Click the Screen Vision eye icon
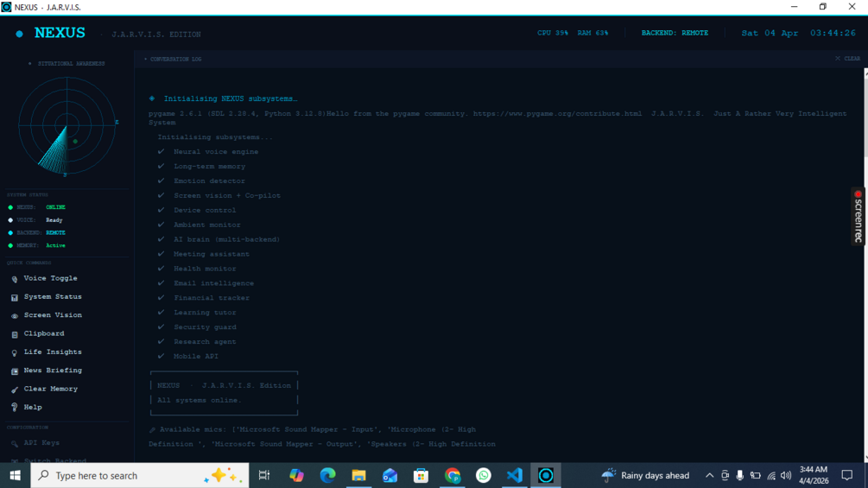Screen dimensions: 868x488 tap(15, 316)
